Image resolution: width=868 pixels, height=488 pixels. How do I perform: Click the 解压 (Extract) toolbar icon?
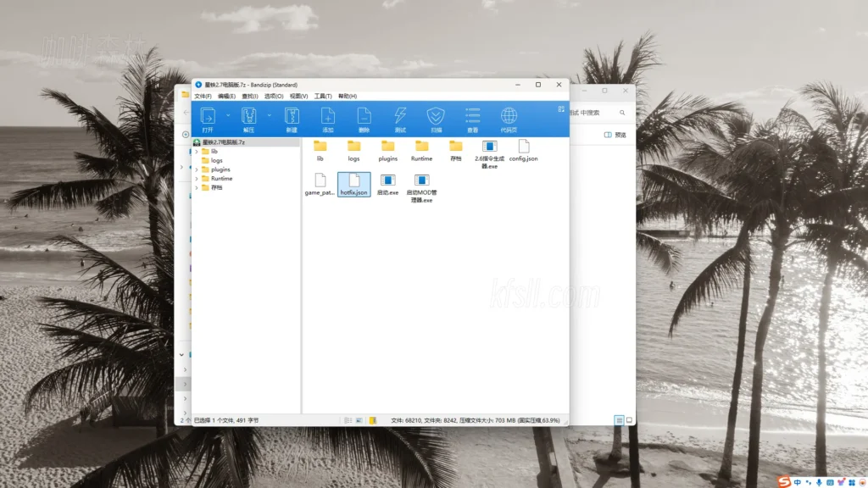pyautogui.click(x=248, y=117)
